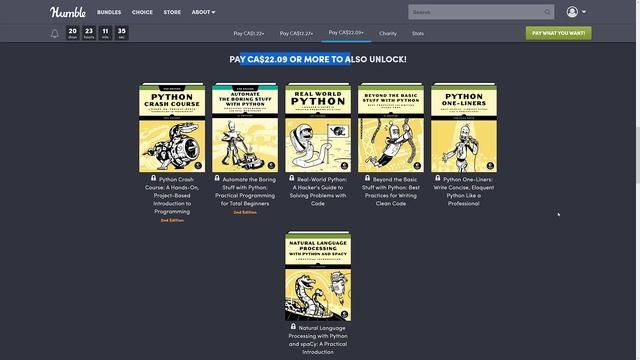This screenshot has width=640, height=360.
Task: Click the 20 days countdown box
Action: pyautogui.click(x=73, y=33)
